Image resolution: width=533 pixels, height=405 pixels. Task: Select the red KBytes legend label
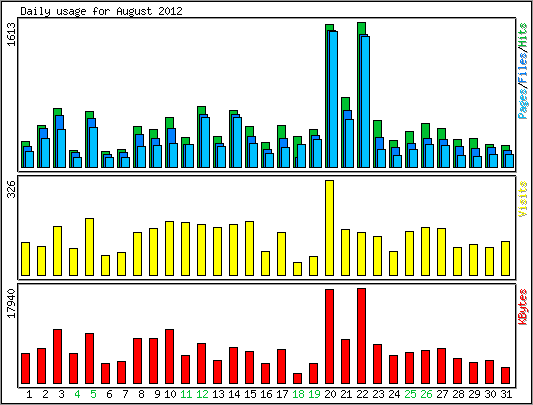point(523,307)
